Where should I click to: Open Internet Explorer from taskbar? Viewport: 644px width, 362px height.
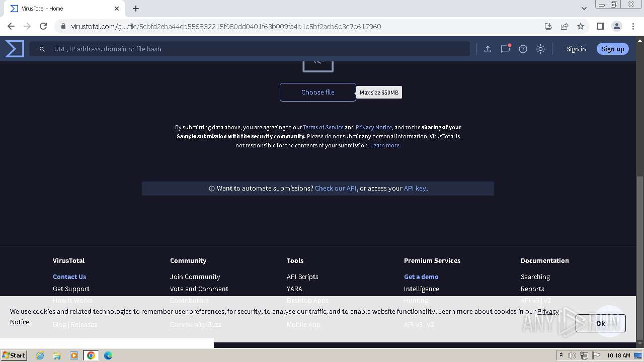[40, 355]
